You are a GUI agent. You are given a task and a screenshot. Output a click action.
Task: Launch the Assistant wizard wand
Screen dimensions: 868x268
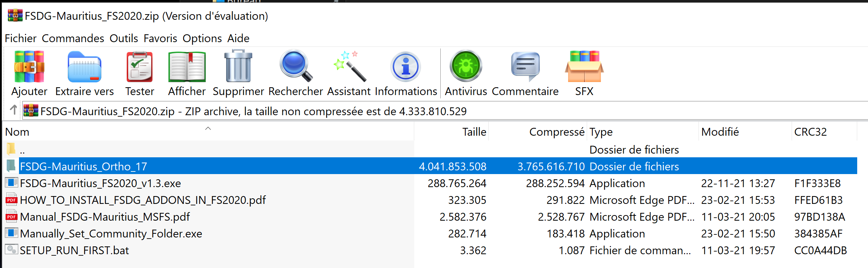[x=349, y=67]
